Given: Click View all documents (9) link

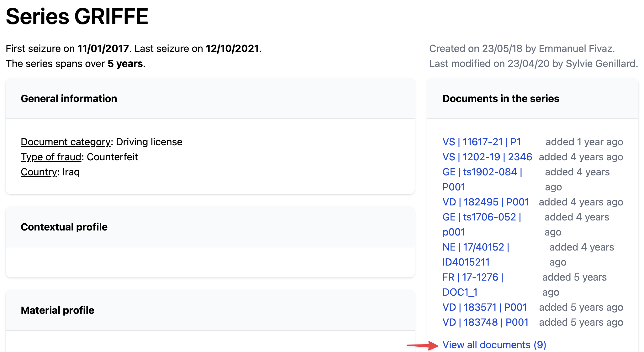Looking at the screenshot, I should 494,345.
